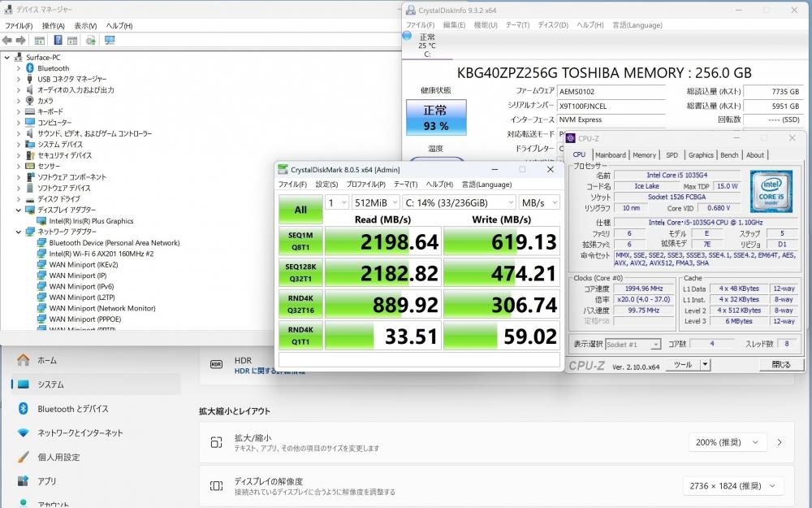The image size is (812, 508).
Task: Open the 2736 × 1824 resolution dropdown
Action: (732, 486)
